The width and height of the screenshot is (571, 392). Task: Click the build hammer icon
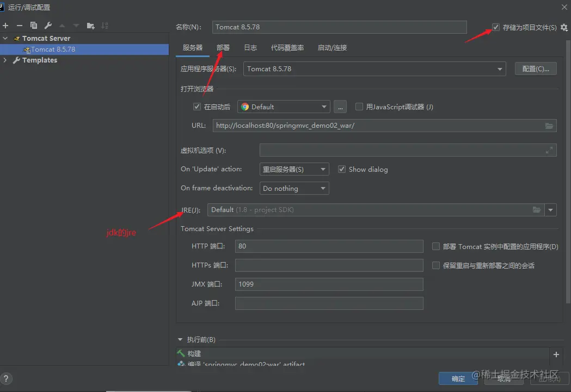pyautogui.click(x=181, y=353)
